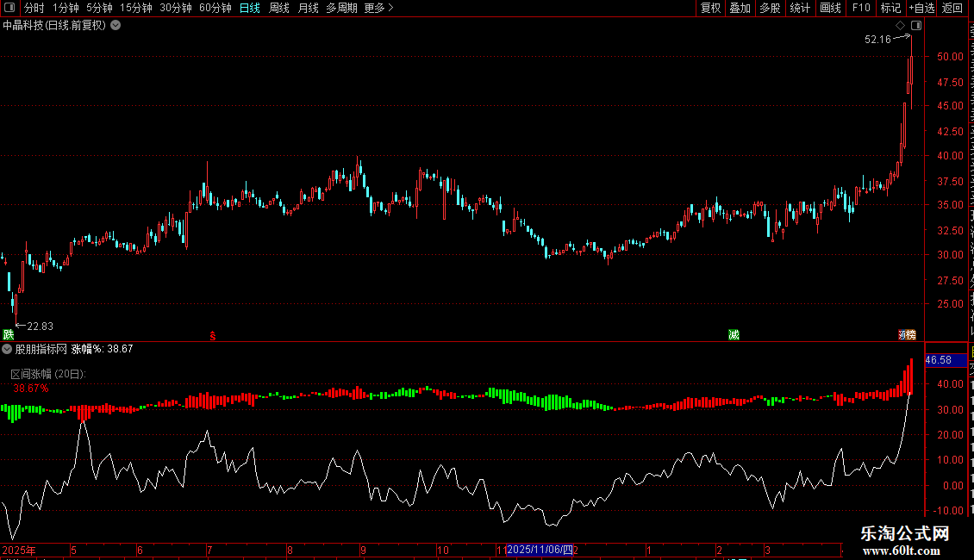Click the 区间涨幅 (20日) label
The height and width of the screenshot is (560, 974).
pyautogui.click(x=48, y=375)
